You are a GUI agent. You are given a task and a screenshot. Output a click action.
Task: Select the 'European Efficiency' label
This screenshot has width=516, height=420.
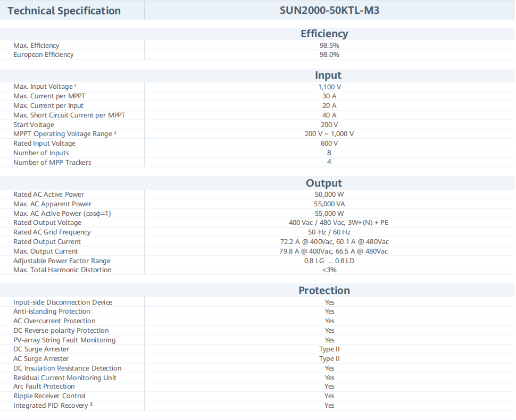pos(44,55)
